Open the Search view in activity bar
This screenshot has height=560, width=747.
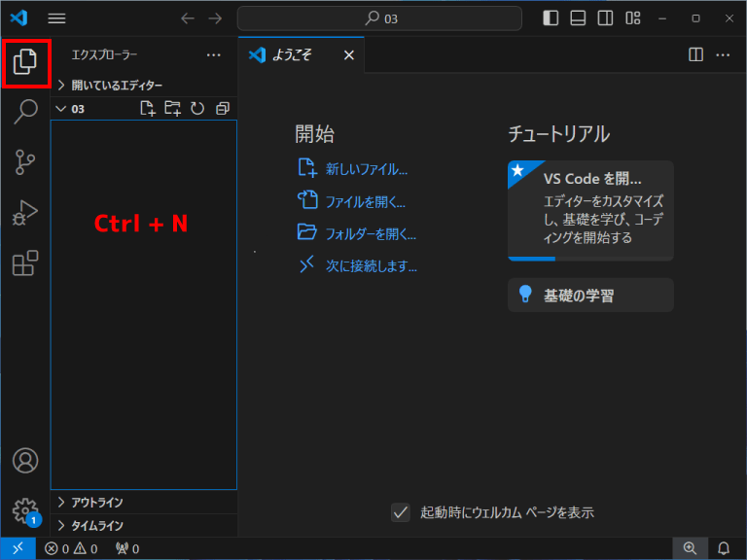(24, 112)
